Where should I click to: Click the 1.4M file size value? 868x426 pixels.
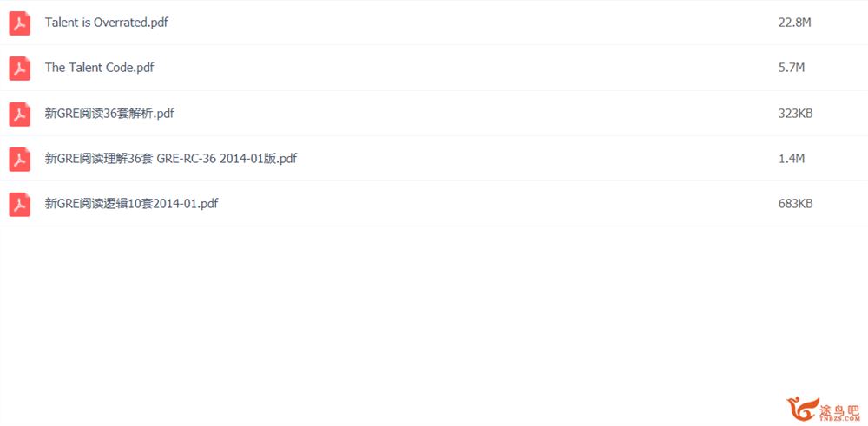pyautogui.click(x=792, y=159)
